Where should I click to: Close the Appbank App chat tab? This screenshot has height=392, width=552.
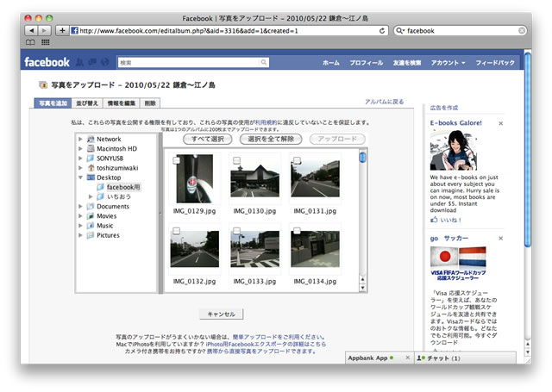[x=407, y=358]
